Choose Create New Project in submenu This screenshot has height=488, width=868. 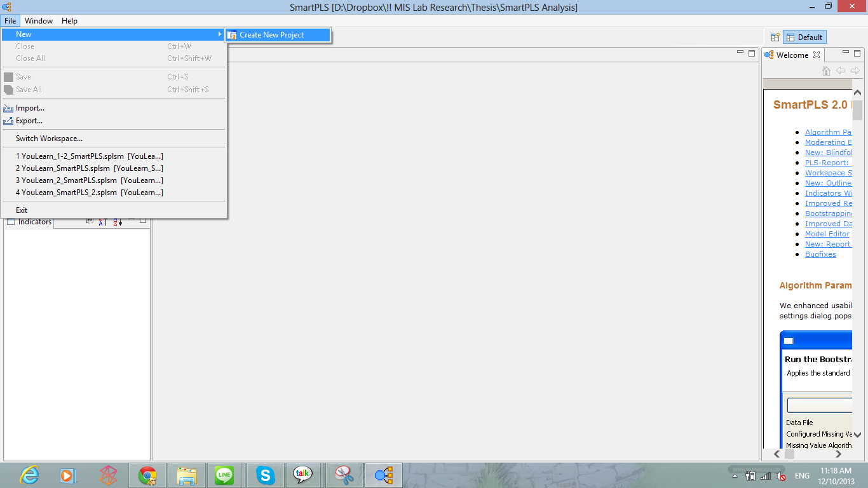coord(278,35)
